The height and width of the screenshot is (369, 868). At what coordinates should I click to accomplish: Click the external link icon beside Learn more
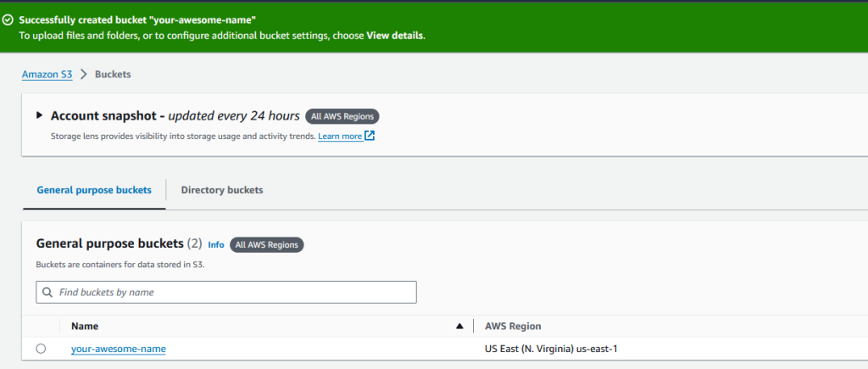(x=370, y=136)
